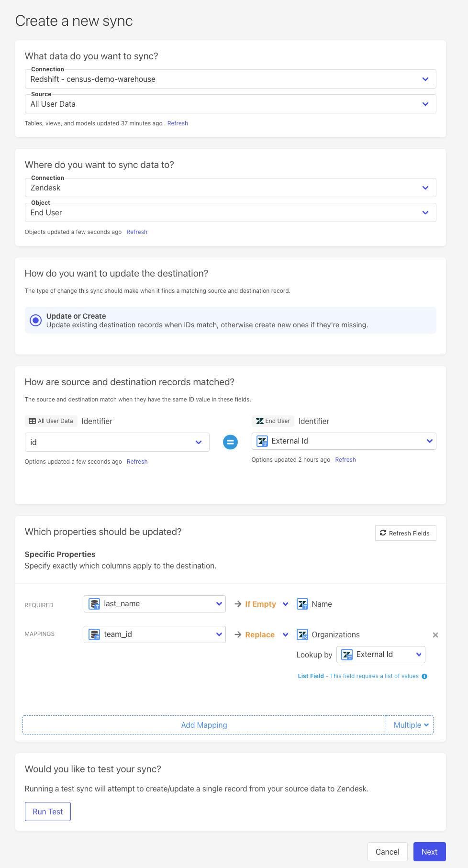468x868 pixels.
Task: Click the Zendesk icon beside Organizations
Action: click(302, 634)
